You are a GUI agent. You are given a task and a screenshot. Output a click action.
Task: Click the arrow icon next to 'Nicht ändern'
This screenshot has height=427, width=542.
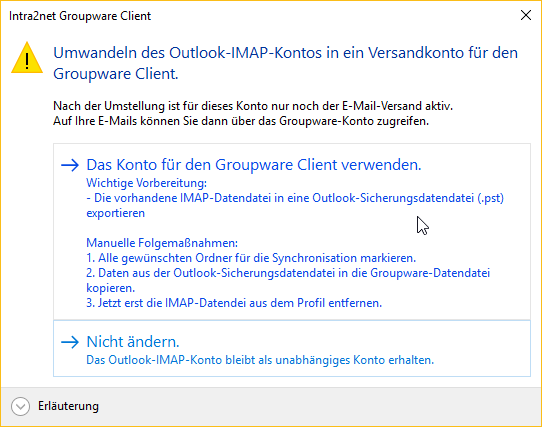pos(70,342)
